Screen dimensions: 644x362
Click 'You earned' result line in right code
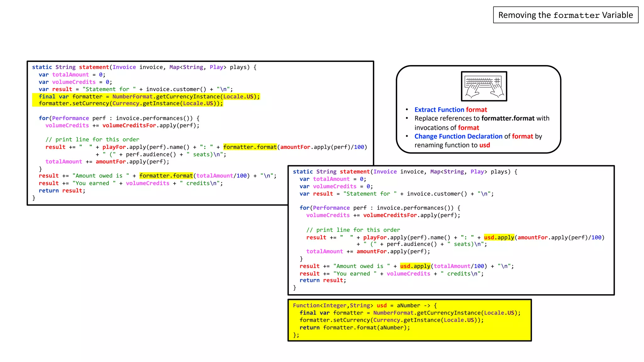point(391,274)
